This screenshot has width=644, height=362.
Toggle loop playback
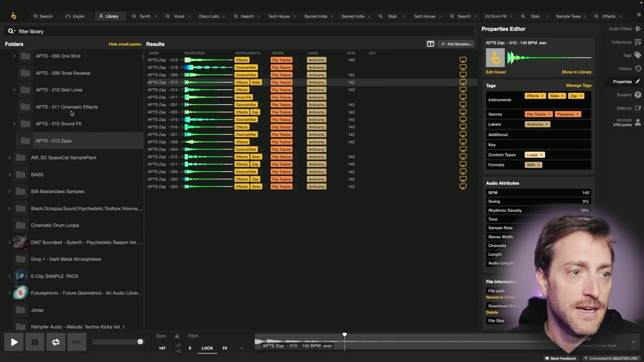[x=55, y=342]
